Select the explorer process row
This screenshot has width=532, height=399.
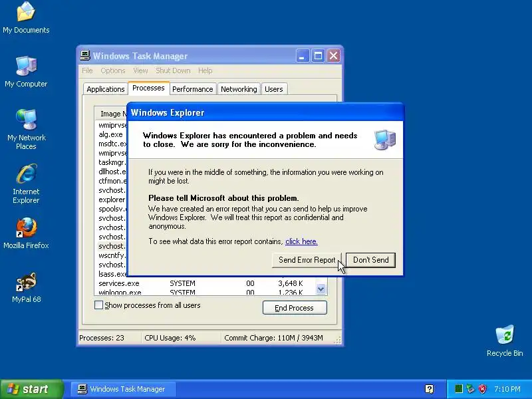tap(111, 199)
